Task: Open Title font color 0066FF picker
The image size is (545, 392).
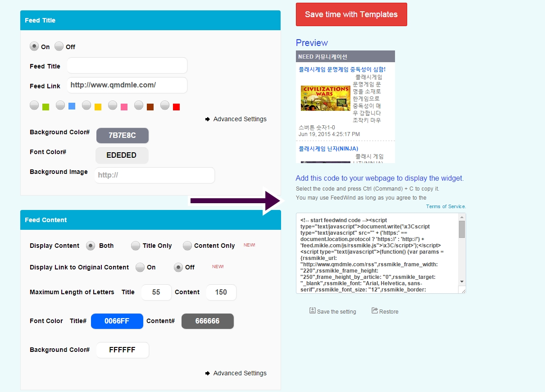Action: 117,321
